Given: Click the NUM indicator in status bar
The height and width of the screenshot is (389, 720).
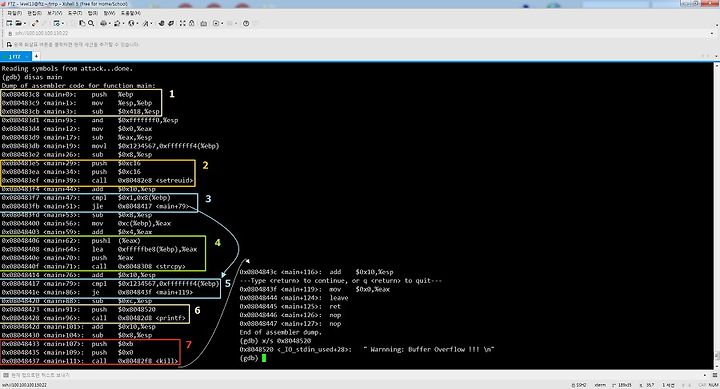Looking at the screenshot, I should point(714,385).
